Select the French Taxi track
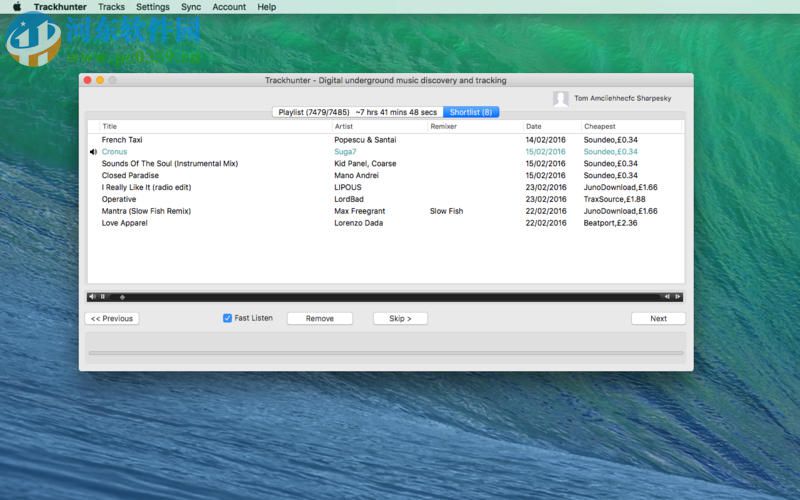The height and width of the screenshot is (500, 800). (122, 139)
